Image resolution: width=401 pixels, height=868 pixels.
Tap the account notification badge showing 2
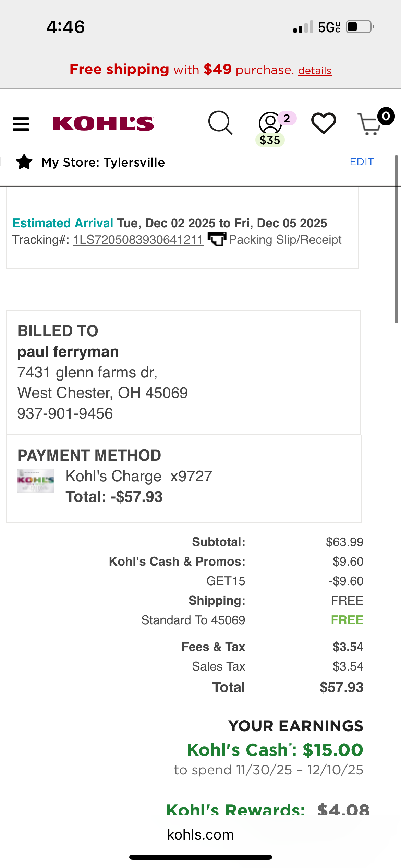287,118
